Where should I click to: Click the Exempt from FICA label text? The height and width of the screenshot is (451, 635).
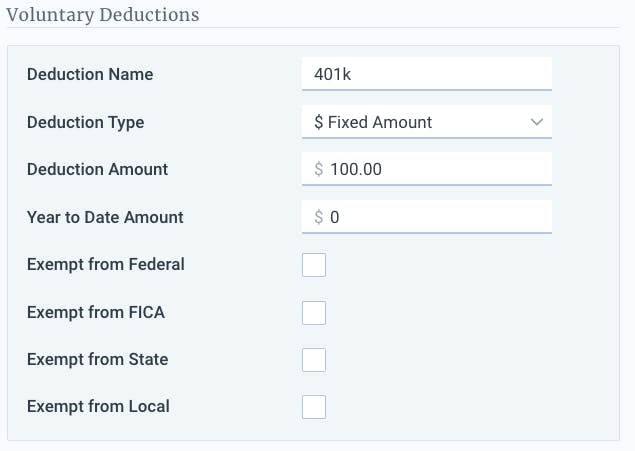coord(95,312)
